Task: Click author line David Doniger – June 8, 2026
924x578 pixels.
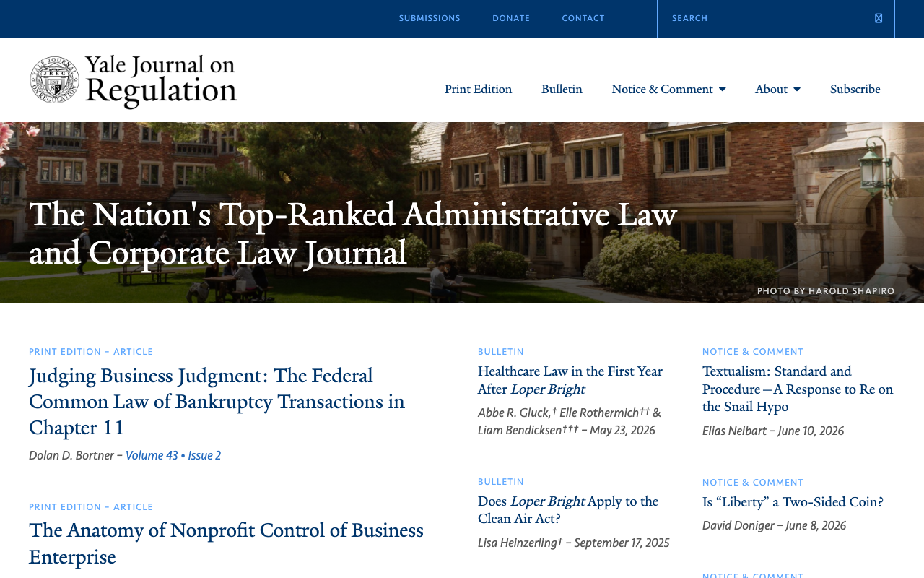Action: point(774,526)
